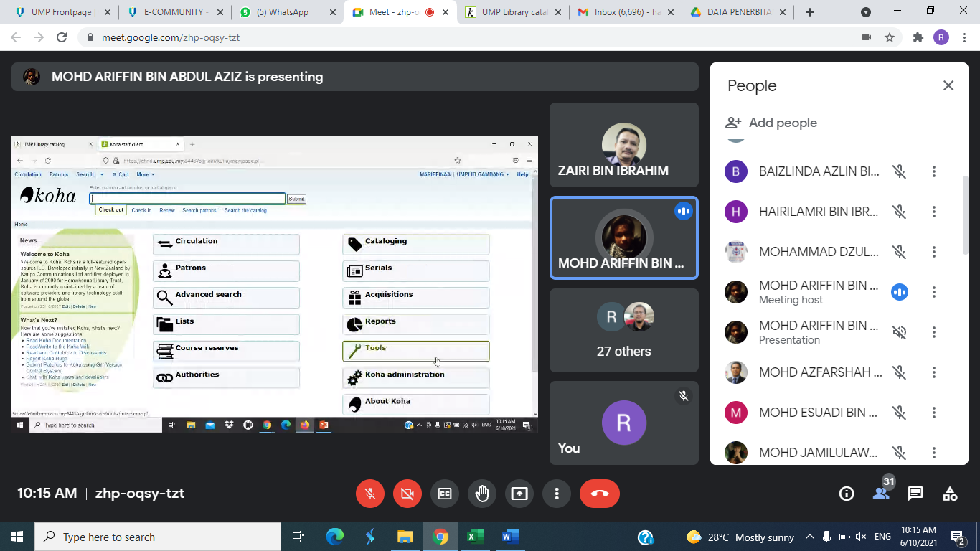Leave the call with red hang-up button
This screenshot has width=980, height=551.
click(x=600, y=494)
